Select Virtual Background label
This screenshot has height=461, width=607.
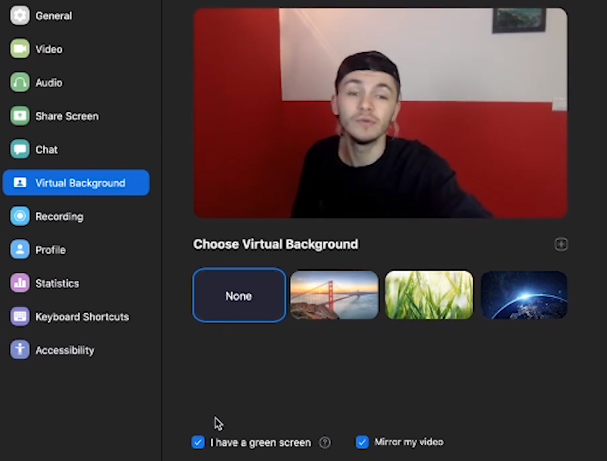coord(80,183)
